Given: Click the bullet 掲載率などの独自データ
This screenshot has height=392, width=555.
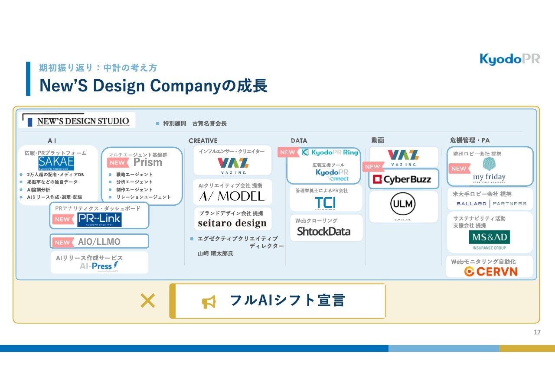Looking at the screenshot, I should (x=52, y=182).
